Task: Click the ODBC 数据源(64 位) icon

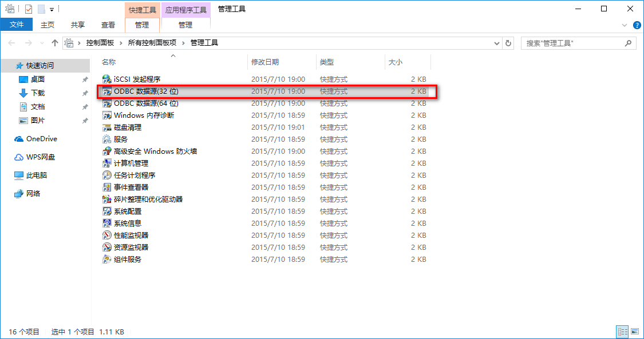Action: tap(107, 103)
